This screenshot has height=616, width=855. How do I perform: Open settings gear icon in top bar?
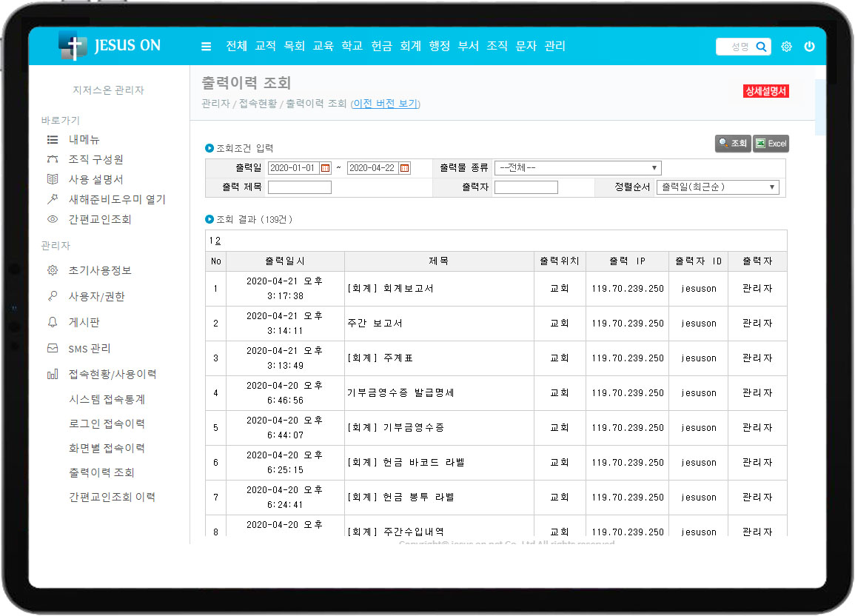[x=786, y=47]
